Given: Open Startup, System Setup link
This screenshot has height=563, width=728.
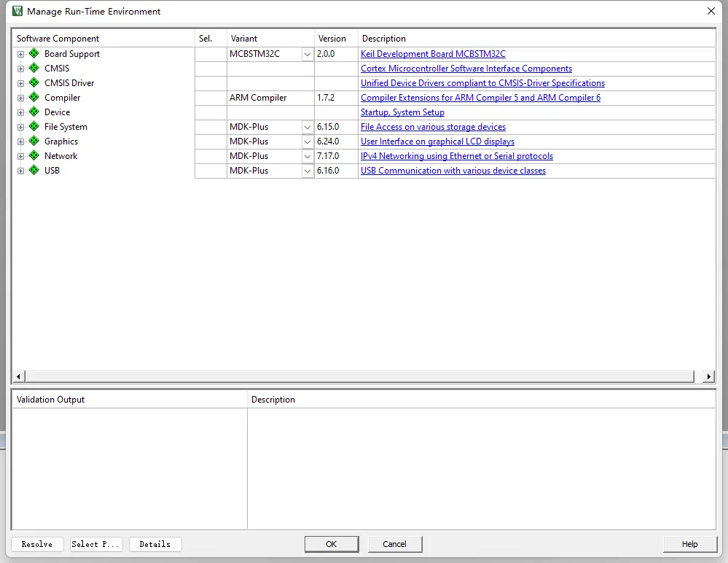Looking at the screenshot, I should tap(402, 112).
